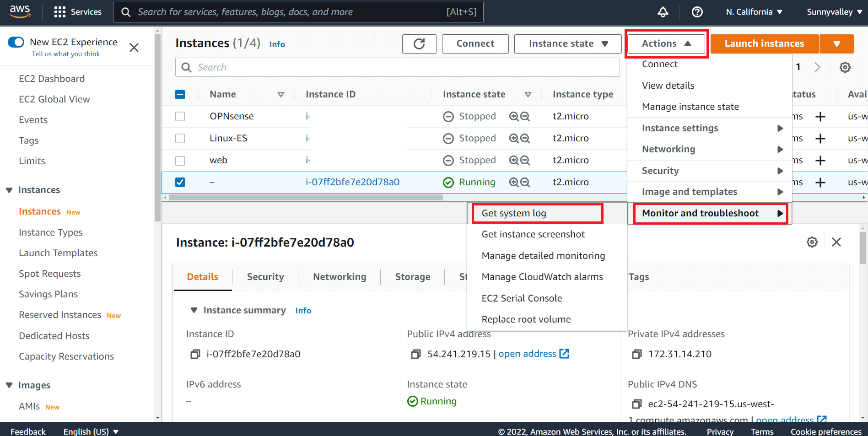Expand the Instance settings submenu
The height and width of the screenshot is (436, 868).
pos(680,128)
